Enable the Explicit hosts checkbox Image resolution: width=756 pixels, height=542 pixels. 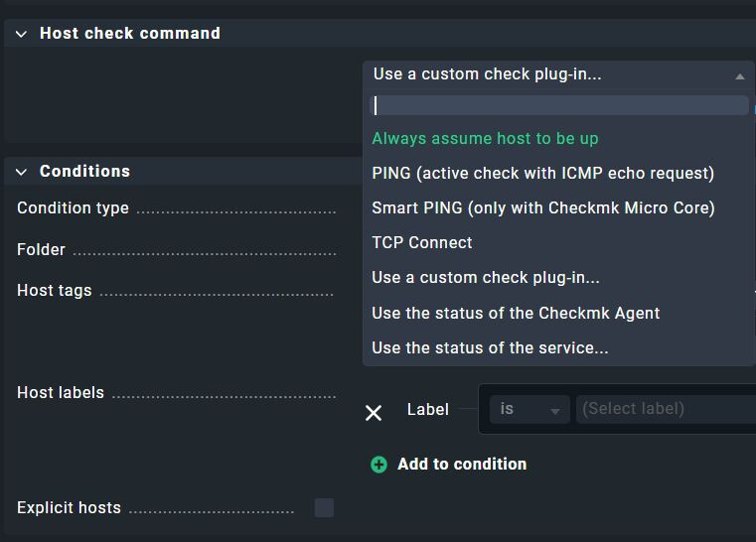click(x=324, y=508)
